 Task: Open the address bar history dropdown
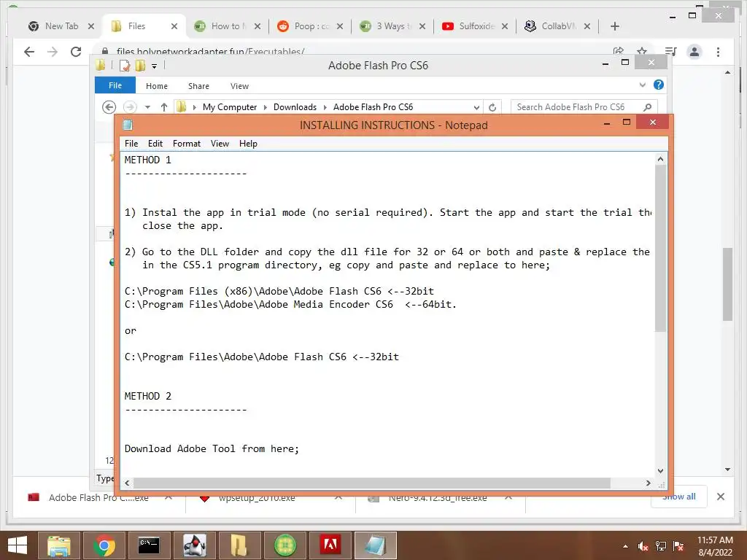click(476, 108)
